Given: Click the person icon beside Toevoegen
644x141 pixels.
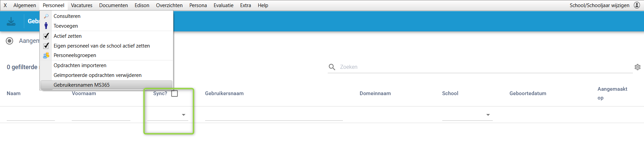Looking at the screenshot, I should (46, 26).
